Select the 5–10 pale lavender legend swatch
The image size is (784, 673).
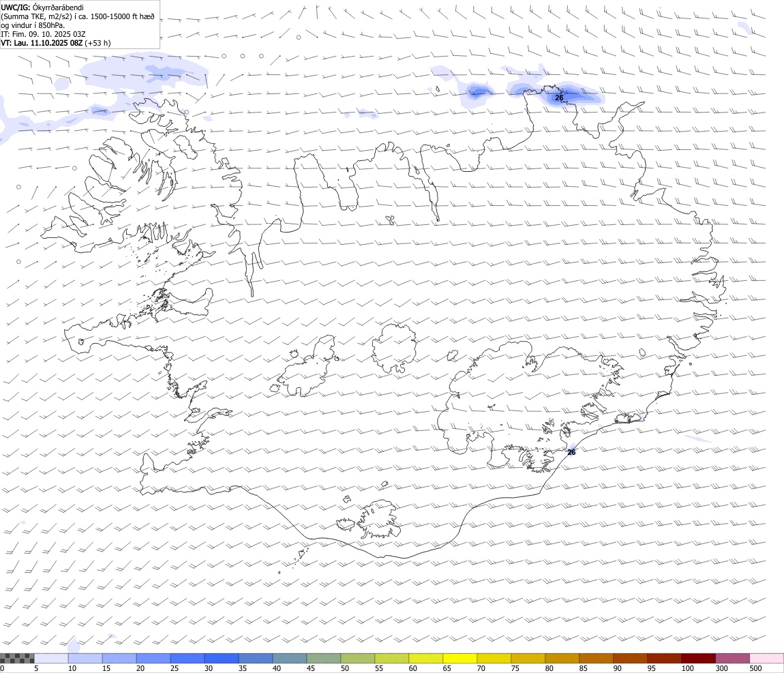(x=51, y=658)
